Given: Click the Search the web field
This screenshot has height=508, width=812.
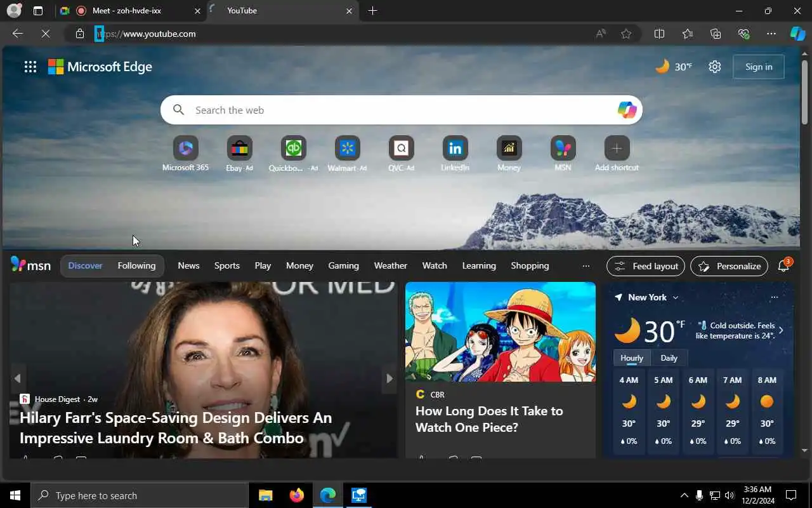Looking at the screenshot, I should click(x=401, y=110).
